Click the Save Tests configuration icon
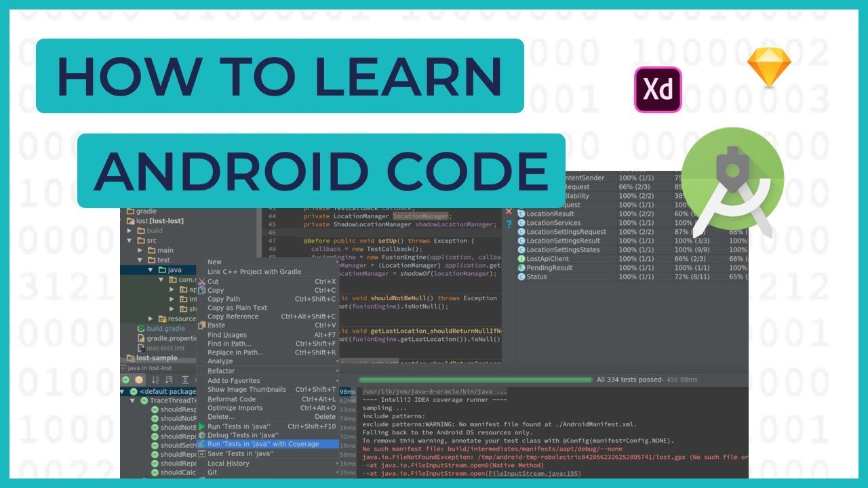 coord(201,453)
